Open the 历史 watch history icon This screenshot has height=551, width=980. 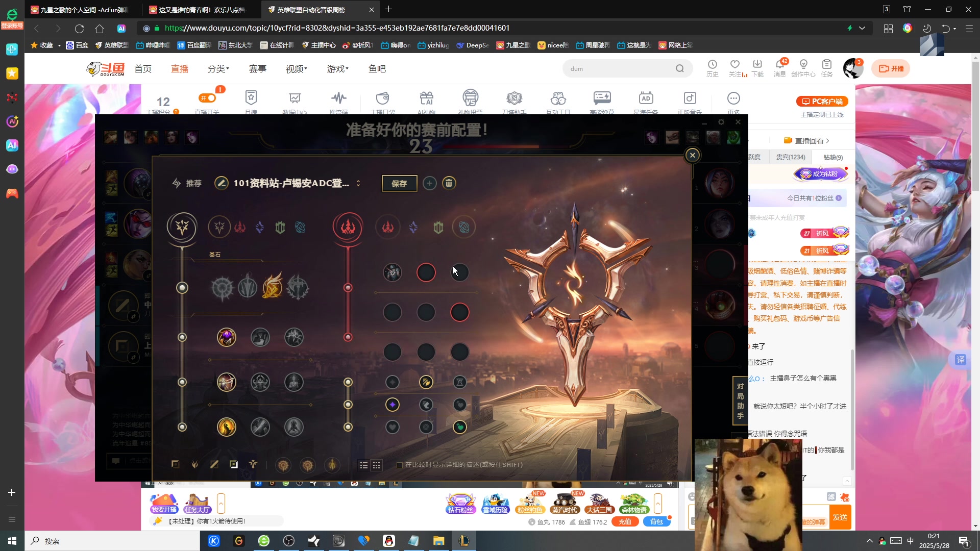pos(712,68)
